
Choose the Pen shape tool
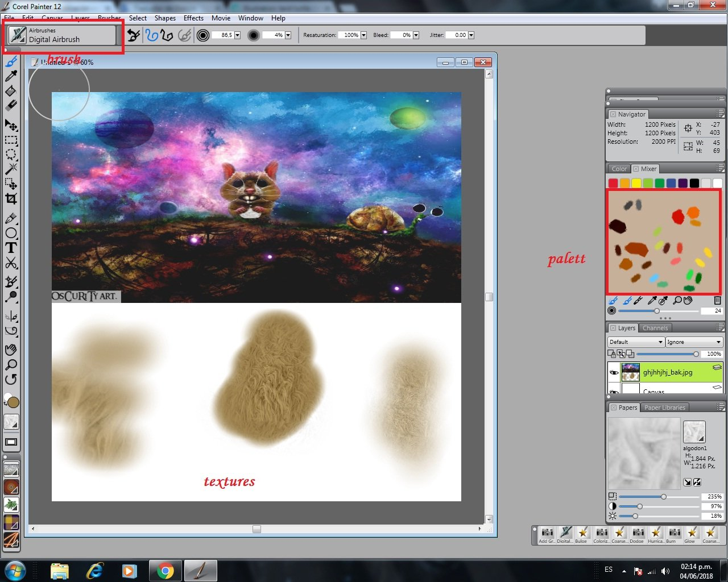tap(11, 218)
